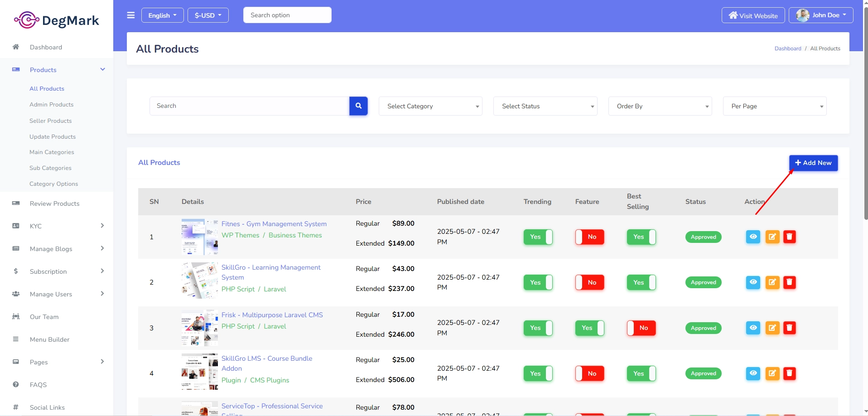
Task: Open Category Options in sidebar
Action: coord(53,184)
